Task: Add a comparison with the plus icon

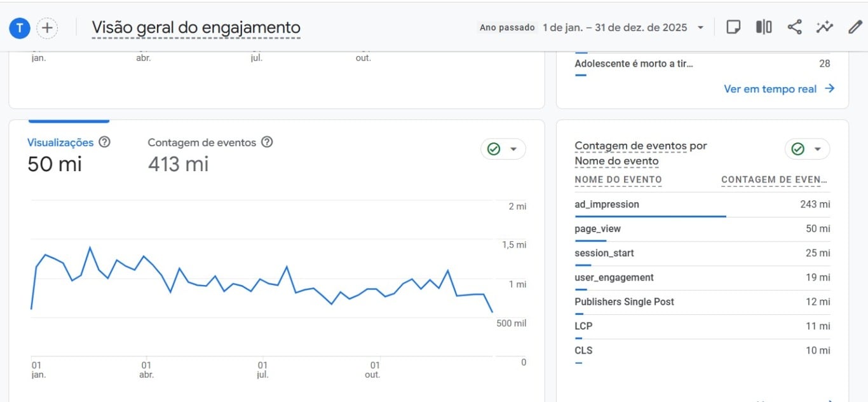Action: [48, 27]
